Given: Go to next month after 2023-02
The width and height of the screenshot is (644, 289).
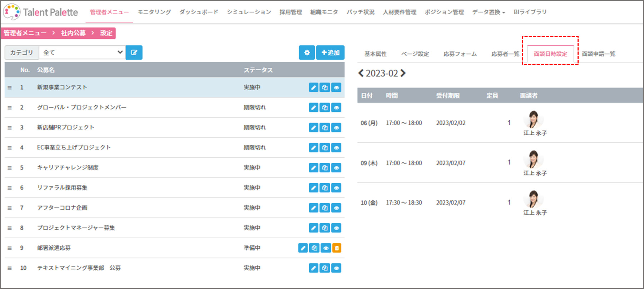Looking at the screenshot, I should 403,73.
